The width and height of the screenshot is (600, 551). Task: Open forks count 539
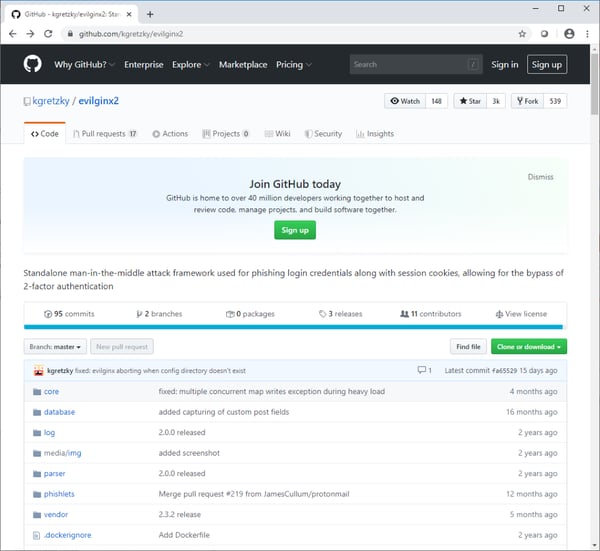(x=555, y=101)
